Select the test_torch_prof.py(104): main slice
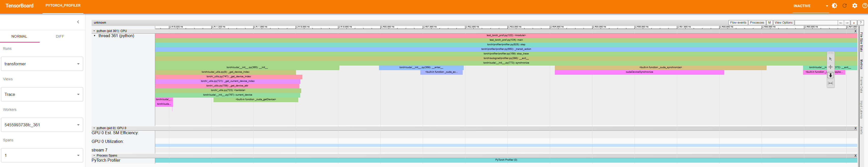Viewport: 868px width, 167px height. 506,40
